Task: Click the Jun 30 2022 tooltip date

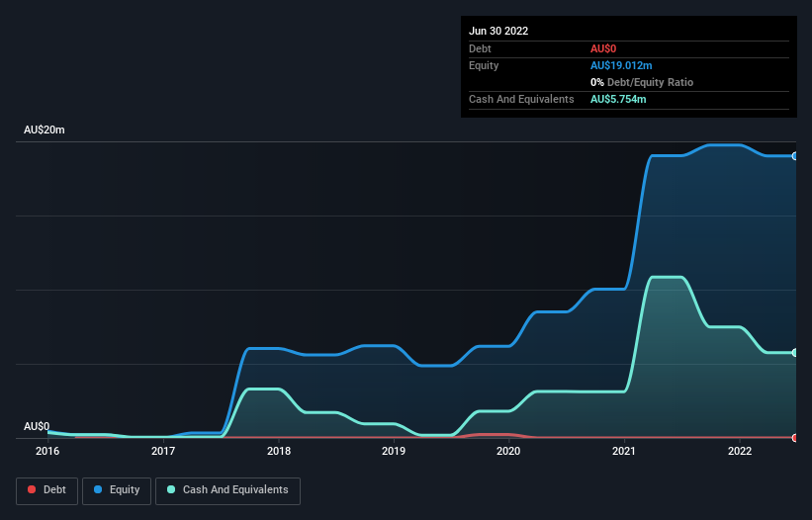Action: (498, 31)
